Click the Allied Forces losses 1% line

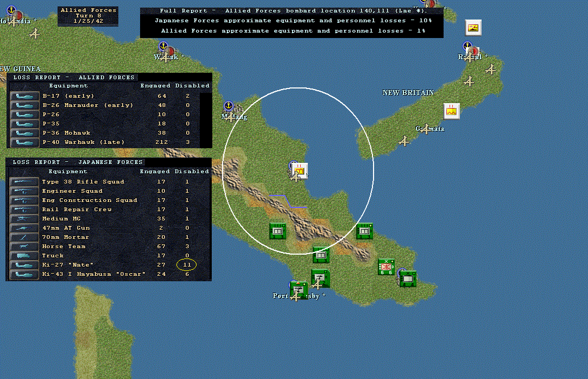point(293,31)
